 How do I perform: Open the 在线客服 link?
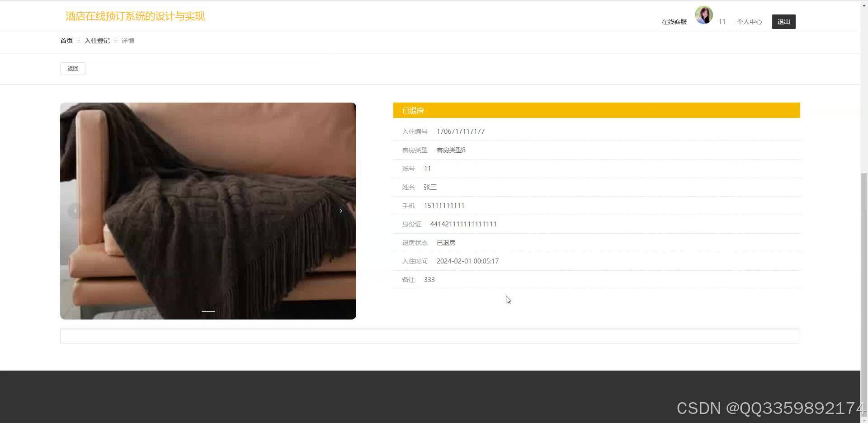[674, 22]
